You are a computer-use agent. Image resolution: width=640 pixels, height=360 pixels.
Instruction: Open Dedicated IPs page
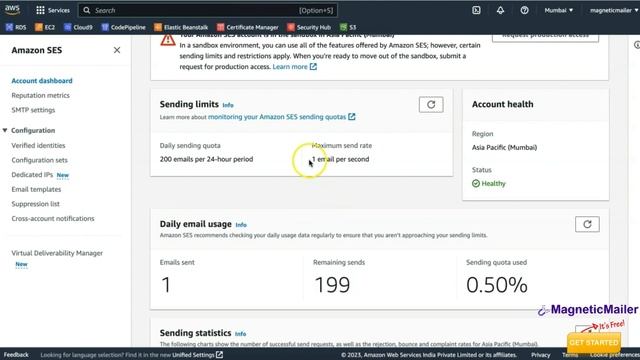(32, 175)
